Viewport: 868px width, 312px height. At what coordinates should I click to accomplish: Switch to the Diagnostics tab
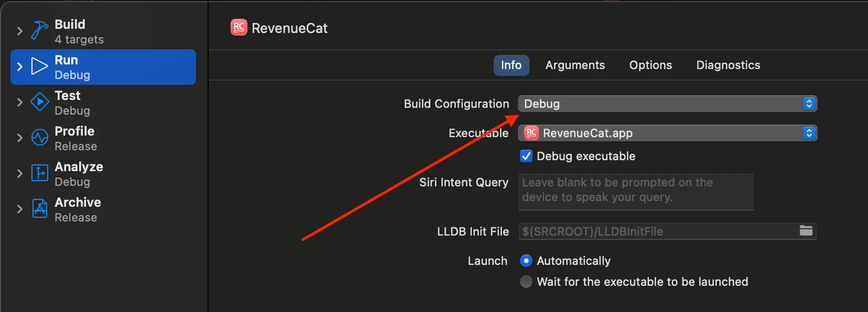pos(728,65)
